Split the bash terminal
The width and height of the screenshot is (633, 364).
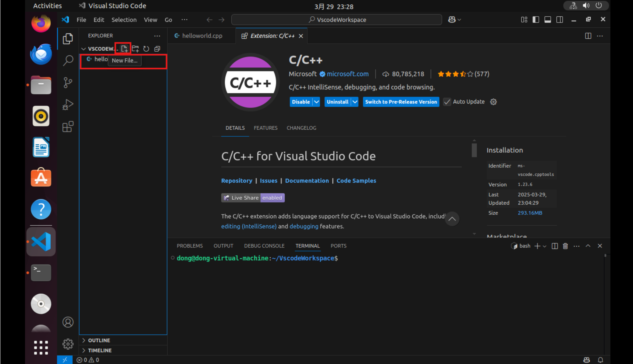click(555, 246)
